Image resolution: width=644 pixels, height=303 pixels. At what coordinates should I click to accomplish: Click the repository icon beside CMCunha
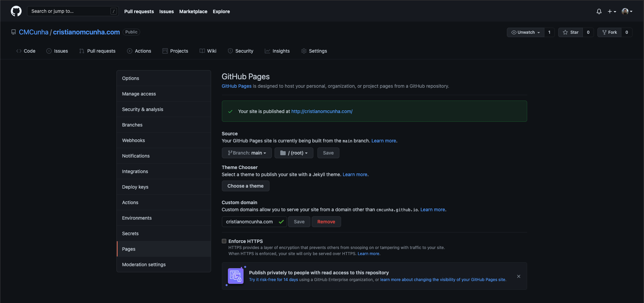click(14, 32)
